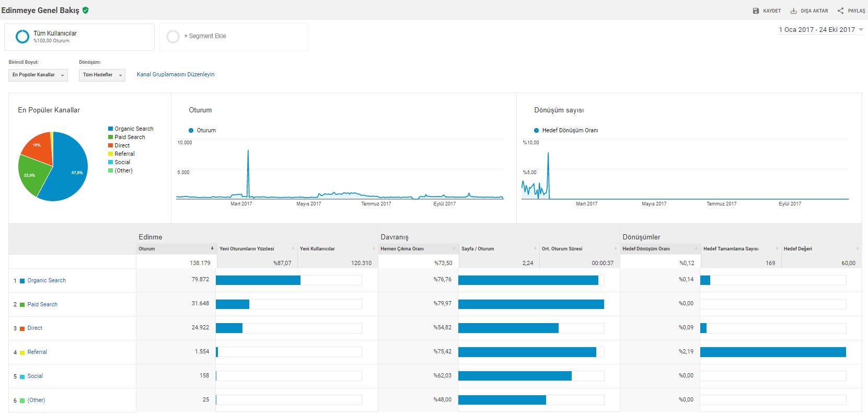Click the Oturum column sort arrow
This screenshot has height=413, width=868.
coord(212,248)
